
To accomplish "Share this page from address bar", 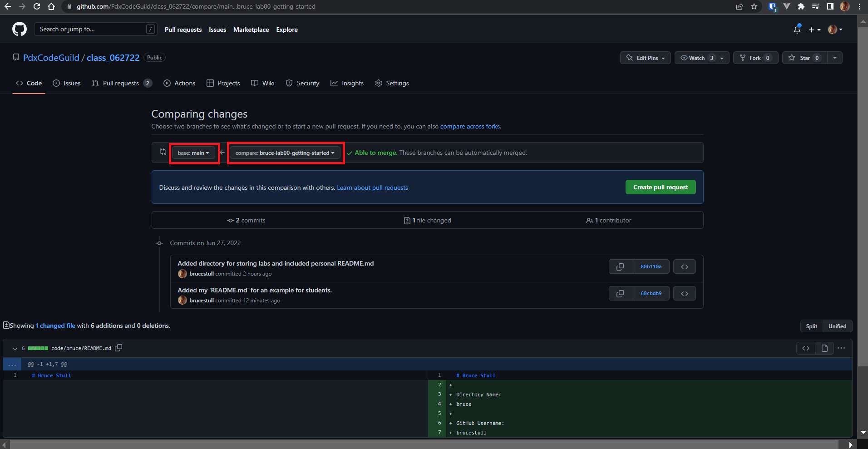I will click(x=740, y=6).
